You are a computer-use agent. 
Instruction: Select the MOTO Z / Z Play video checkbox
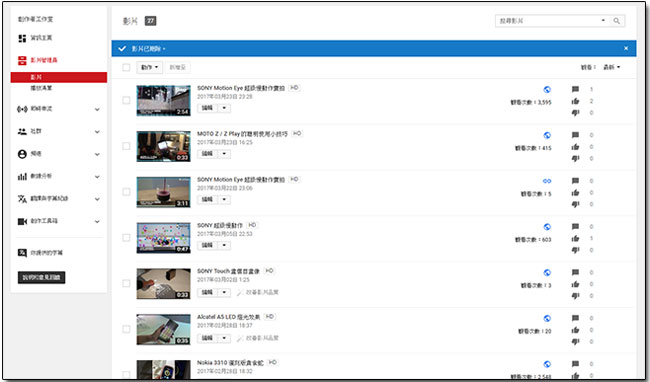(x=126, y=146)
